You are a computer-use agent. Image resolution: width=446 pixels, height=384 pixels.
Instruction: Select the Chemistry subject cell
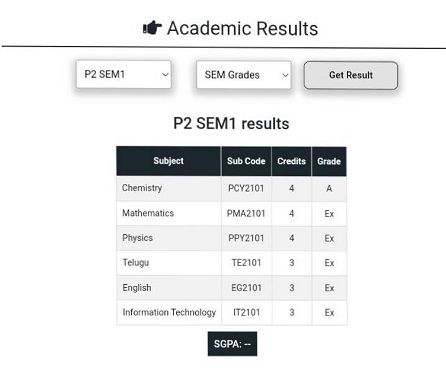click(x=169, y=188)
